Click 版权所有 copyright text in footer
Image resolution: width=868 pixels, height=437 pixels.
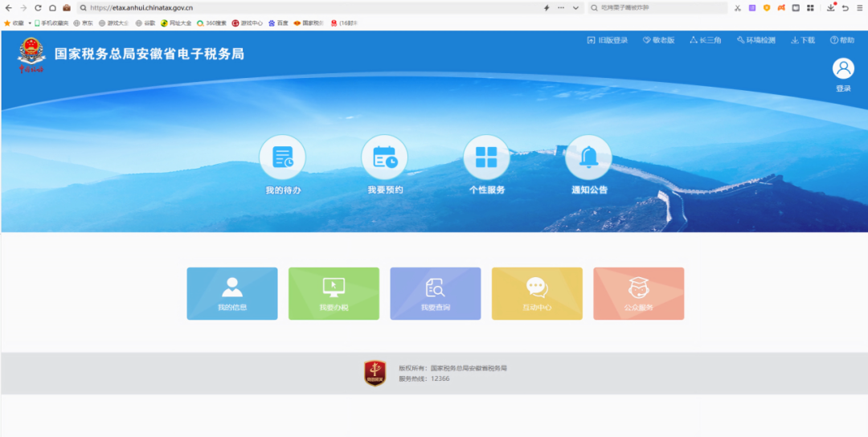pyautogui.click(x=452, y=368)
